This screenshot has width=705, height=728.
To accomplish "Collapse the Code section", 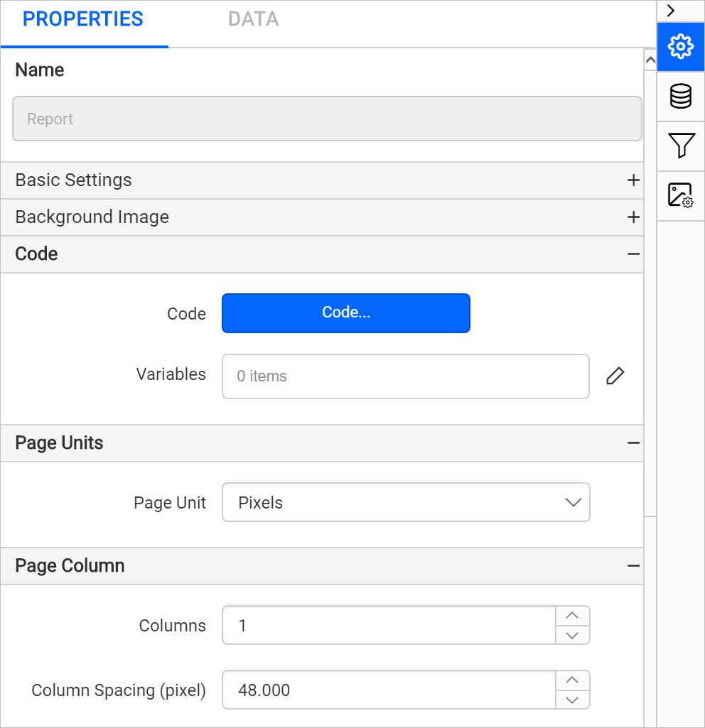I will click(x=633, y=254).
